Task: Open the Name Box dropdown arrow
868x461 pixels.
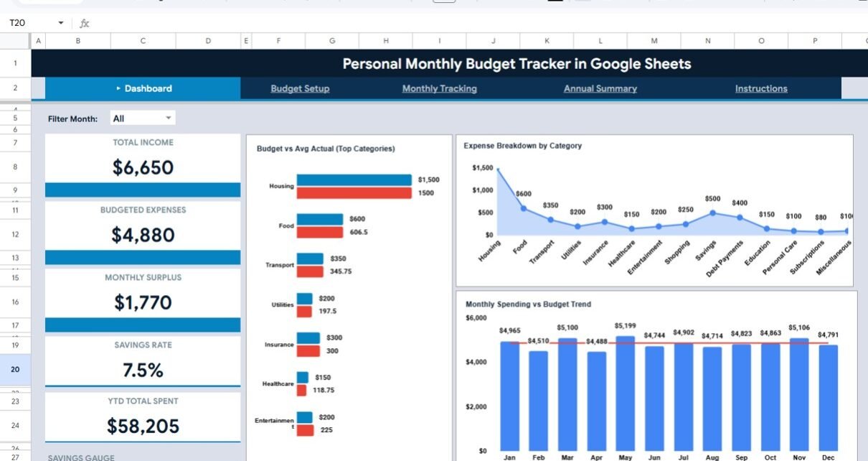Action: click(x=60, y=23)
